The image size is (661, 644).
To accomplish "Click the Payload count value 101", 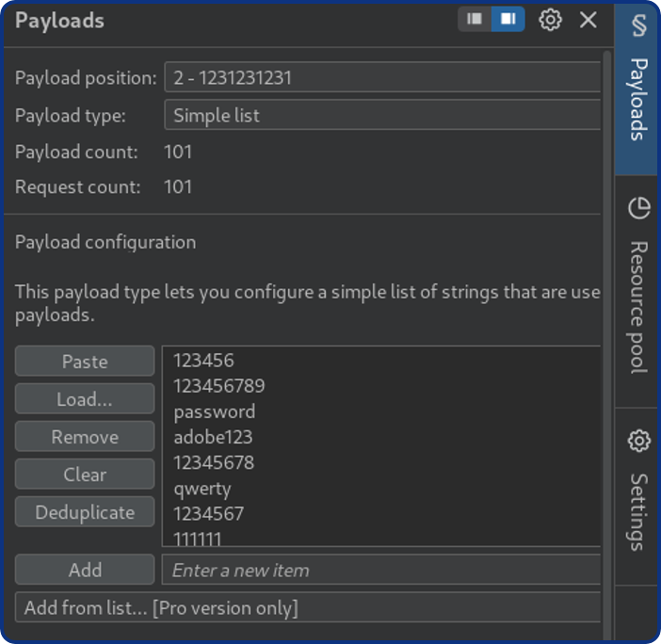I will pyautogui.click(x=178, y=152).
